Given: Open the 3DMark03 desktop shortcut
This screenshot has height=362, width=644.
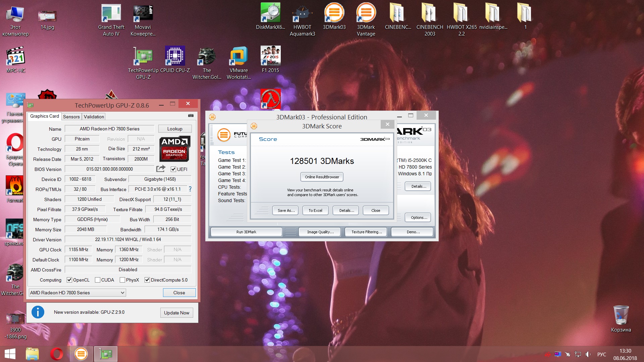Looking at the screenshot, I should tap(334, 17).
